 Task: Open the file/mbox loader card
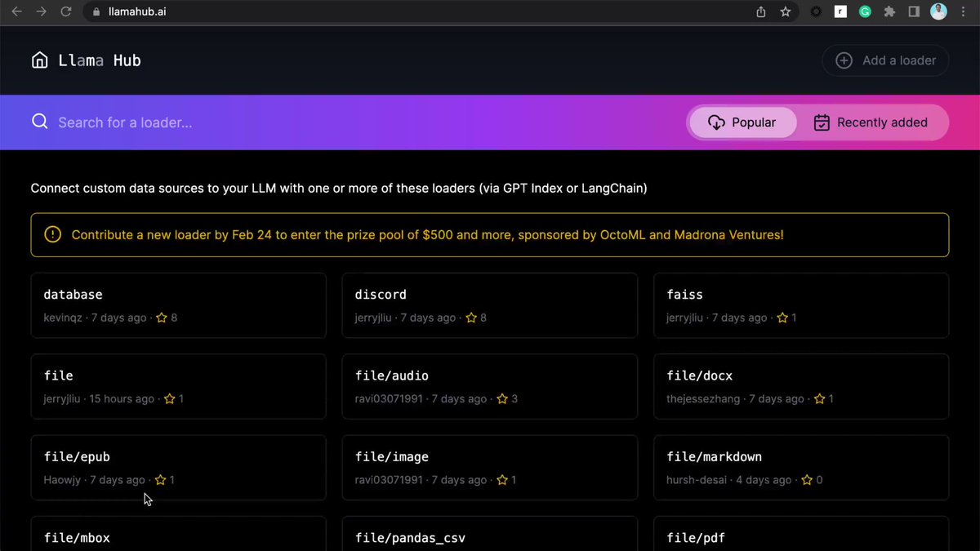[178, 534]
